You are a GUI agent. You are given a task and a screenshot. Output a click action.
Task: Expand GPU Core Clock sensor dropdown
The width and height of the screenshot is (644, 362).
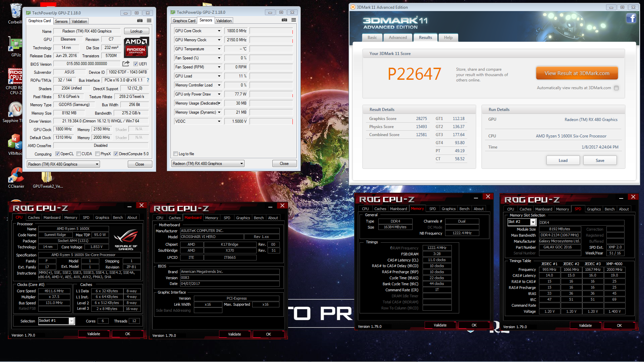click(219, 31)
